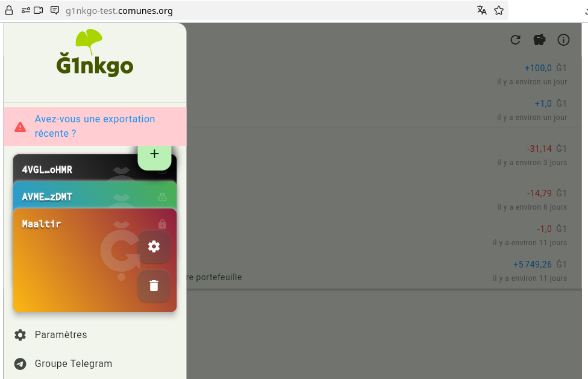Viewport: 588px width, 379px height.
Task: Click the browser address bar URL
Action: [119, 10]
